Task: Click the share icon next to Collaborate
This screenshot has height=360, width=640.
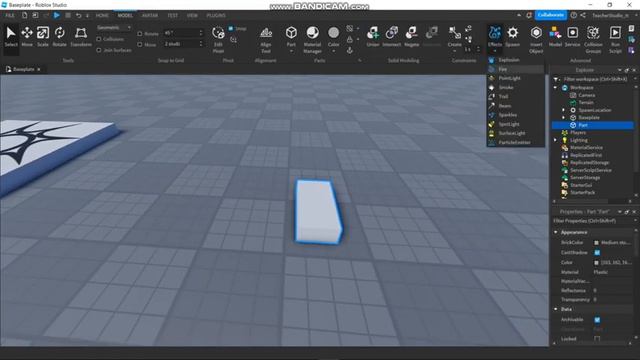Action: pos(583,15)
